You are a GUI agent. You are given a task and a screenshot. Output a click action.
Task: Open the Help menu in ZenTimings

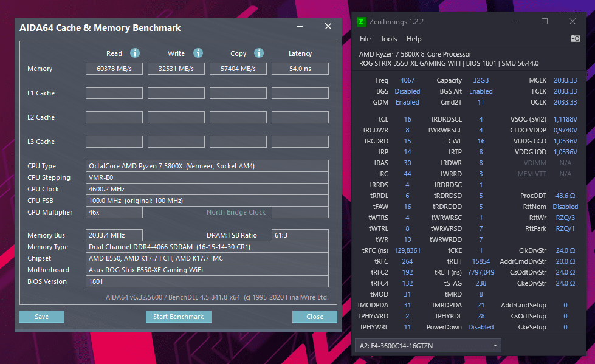[414, 39]
